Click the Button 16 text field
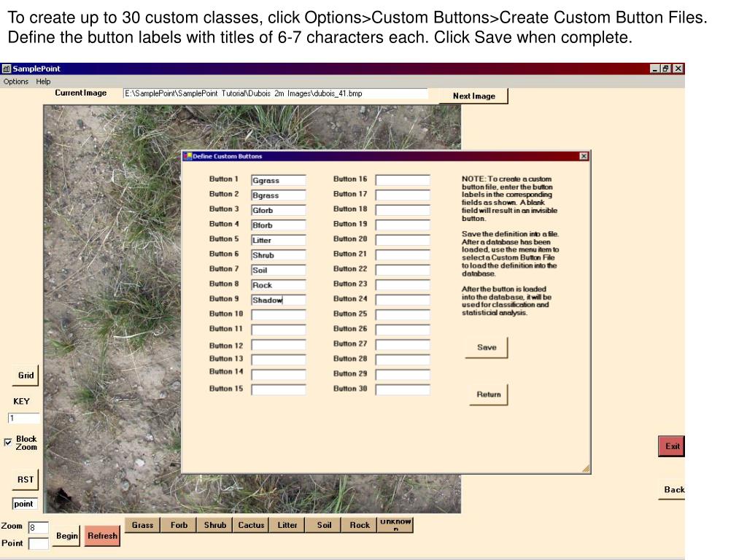 (402, 180)
